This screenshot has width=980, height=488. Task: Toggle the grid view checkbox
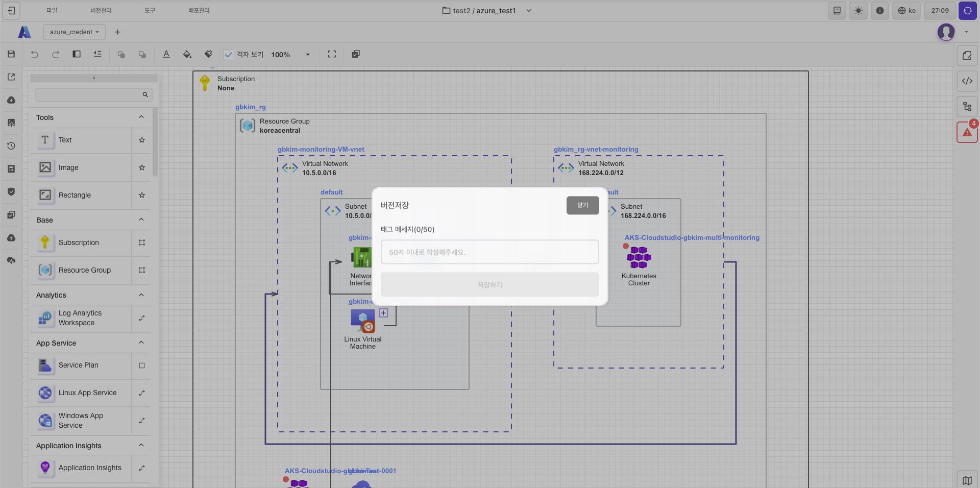[229, 55]
